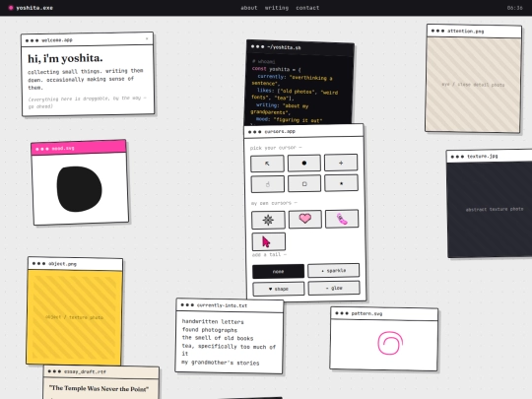Viewport: 532px width, 399px height.
Task: Close the welcome.app window
Action: pyautogui.click(x=147, y=38)
